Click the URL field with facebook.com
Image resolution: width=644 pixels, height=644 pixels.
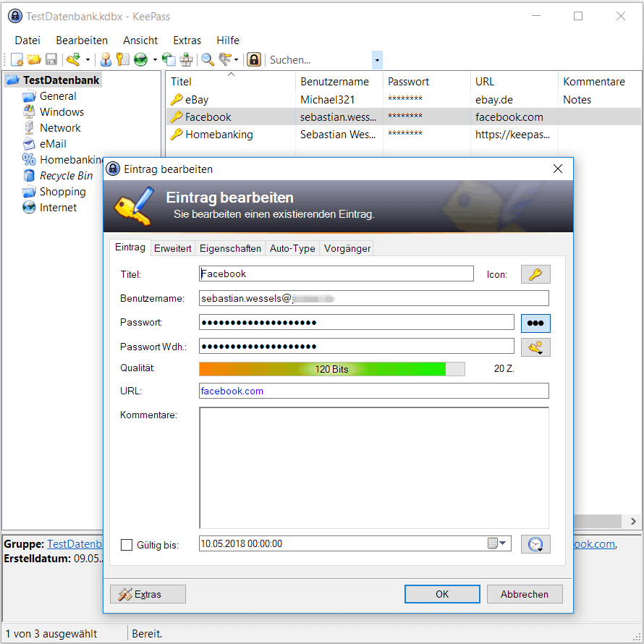pos(374,391)
